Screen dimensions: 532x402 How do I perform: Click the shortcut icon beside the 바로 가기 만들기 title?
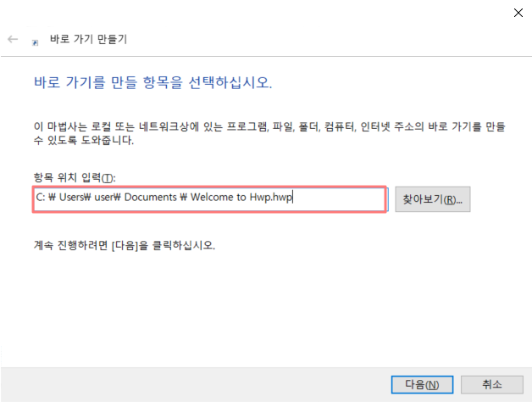(35, 42)
